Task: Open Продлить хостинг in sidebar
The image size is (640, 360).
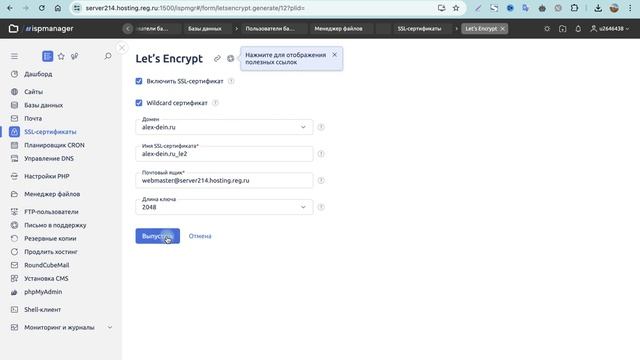Action: click(51, 252)
